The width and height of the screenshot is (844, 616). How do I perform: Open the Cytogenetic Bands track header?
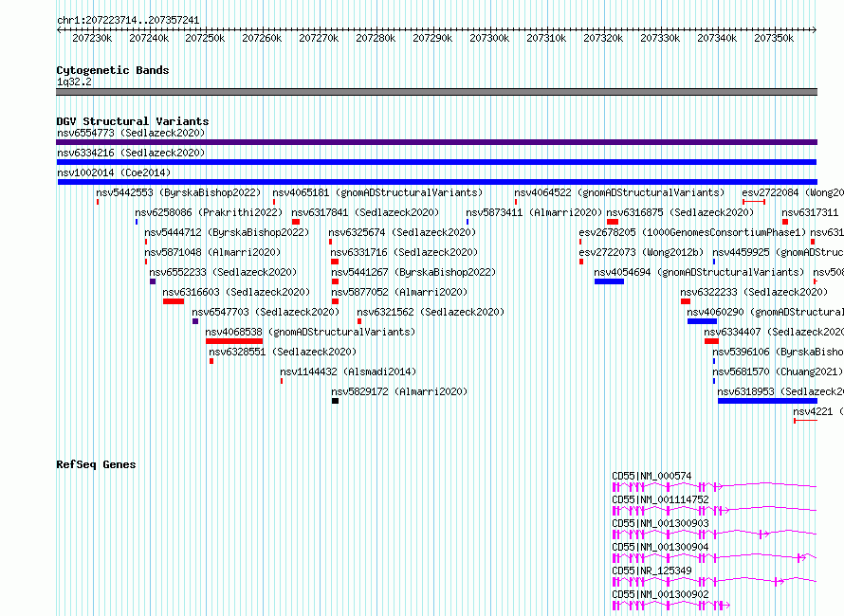coord(113,70)
